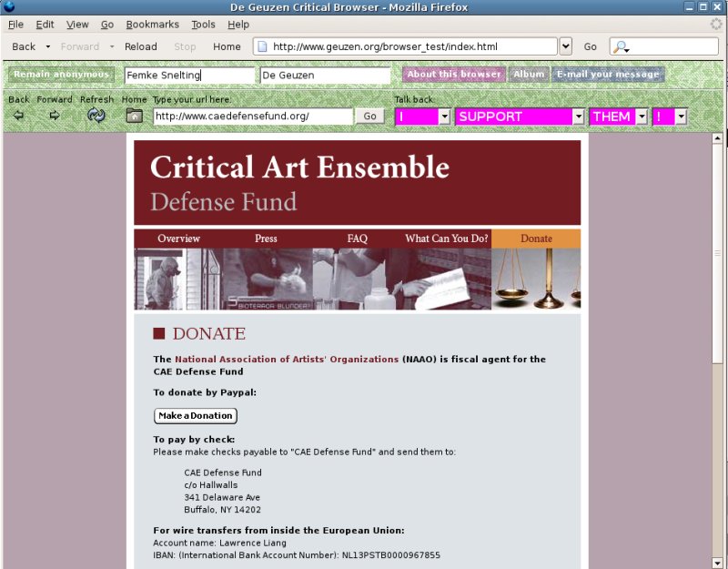Click the 'Bioterror Blunder' photo thumbnail

point(268,279)
